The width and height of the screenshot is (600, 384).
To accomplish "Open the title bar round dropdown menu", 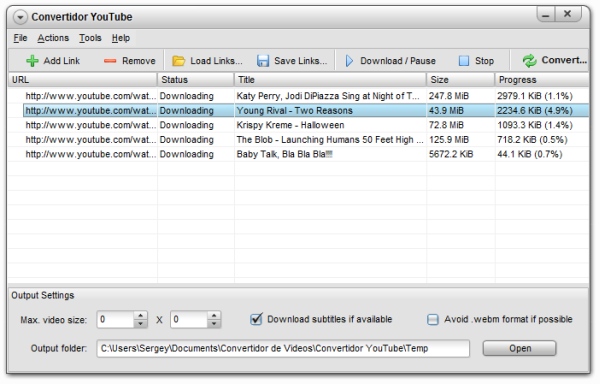I will coord(20,17).
